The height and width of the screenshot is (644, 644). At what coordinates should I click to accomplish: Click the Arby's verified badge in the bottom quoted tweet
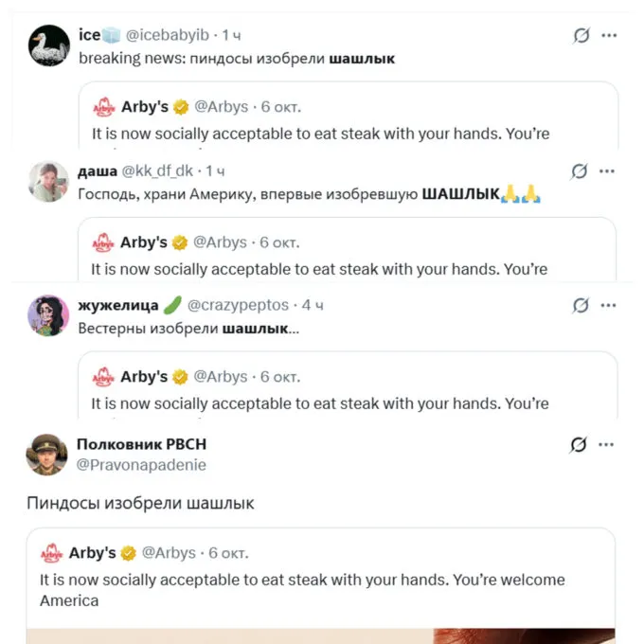click(x=129, y=553)
